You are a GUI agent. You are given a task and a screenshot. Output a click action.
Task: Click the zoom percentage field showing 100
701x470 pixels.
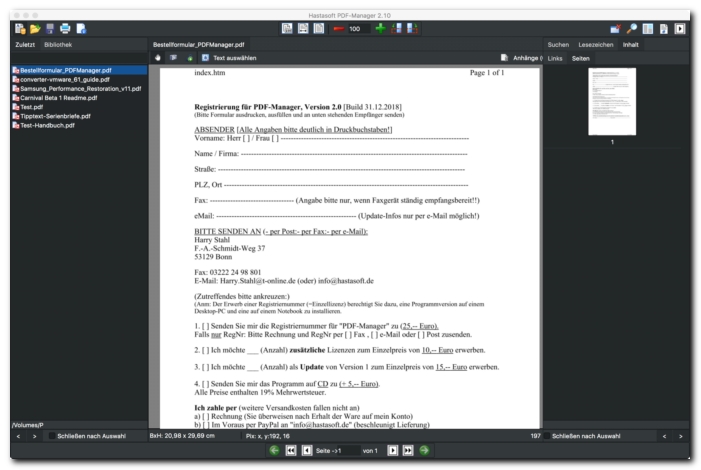point(358,29)
